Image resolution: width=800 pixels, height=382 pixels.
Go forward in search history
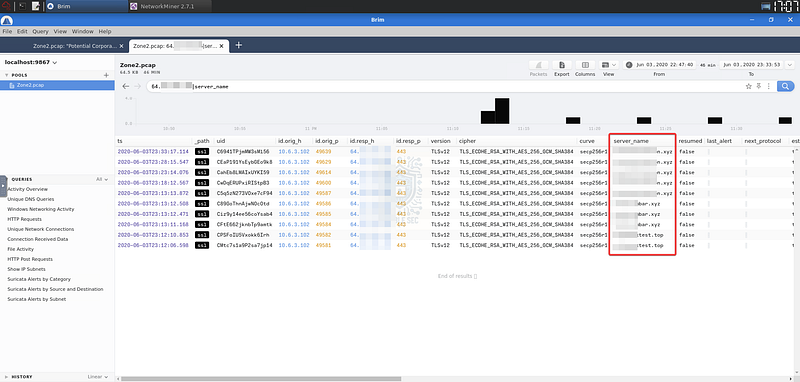[x=137, y=86]
